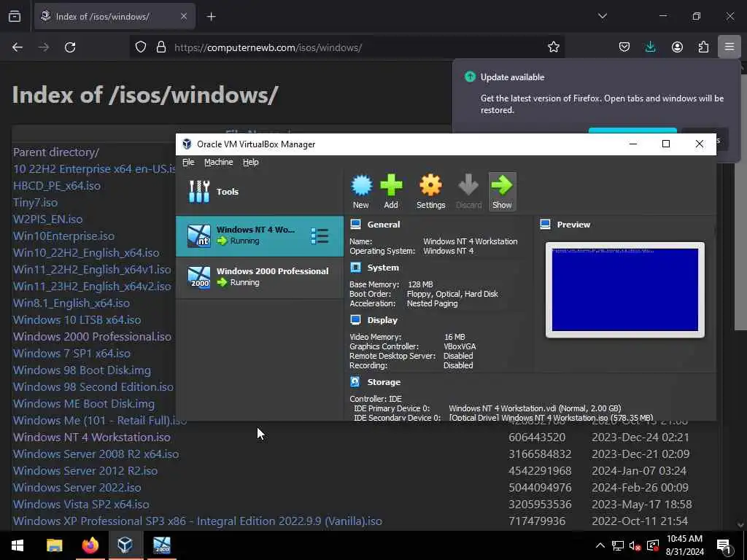Open Windows Server 2008 R2 x64.iso link

[96, 454]
